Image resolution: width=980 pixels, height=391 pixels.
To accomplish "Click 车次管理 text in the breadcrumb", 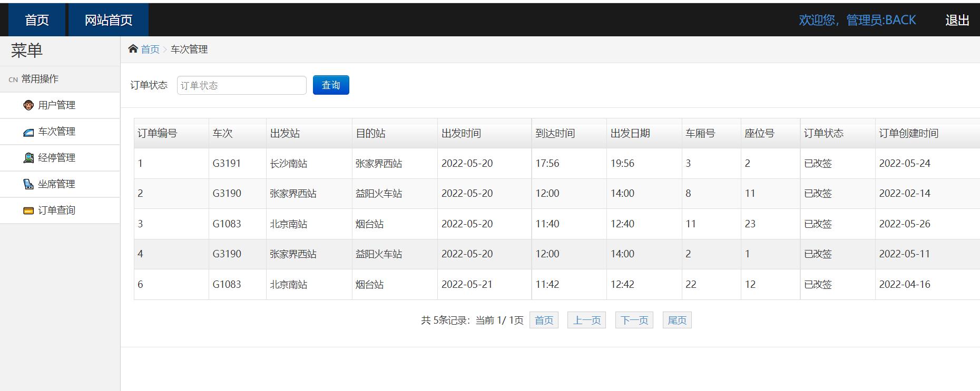I will (189, 49).
